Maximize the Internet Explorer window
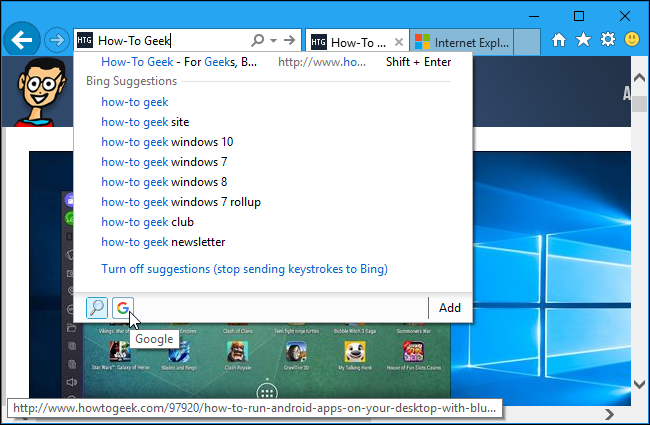 (x=579, y=16)
